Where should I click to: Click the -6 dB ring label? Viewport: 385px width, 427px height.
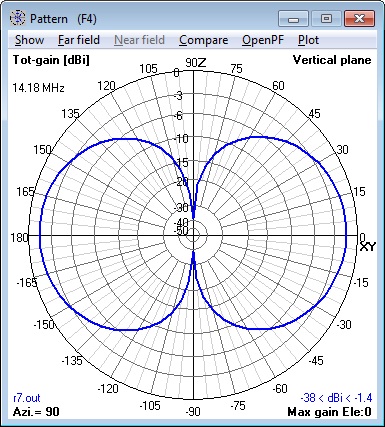(178, 116)
